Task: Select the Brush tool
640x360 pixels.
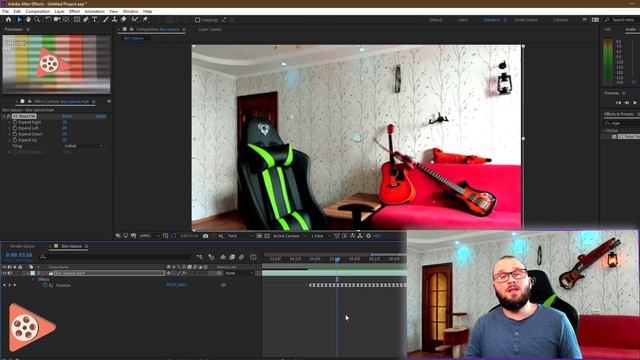Action: click(106, 19)
